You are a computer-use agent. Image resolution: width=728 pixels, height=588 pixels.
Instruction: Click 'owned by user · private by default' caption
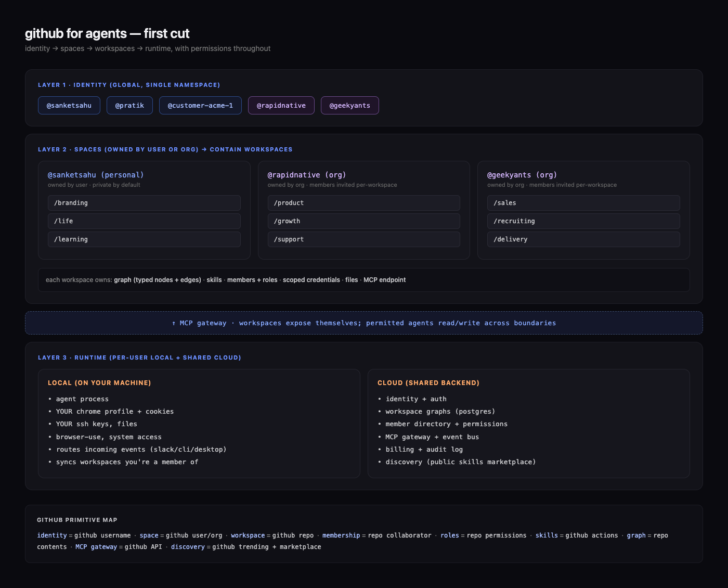[94, 185]
